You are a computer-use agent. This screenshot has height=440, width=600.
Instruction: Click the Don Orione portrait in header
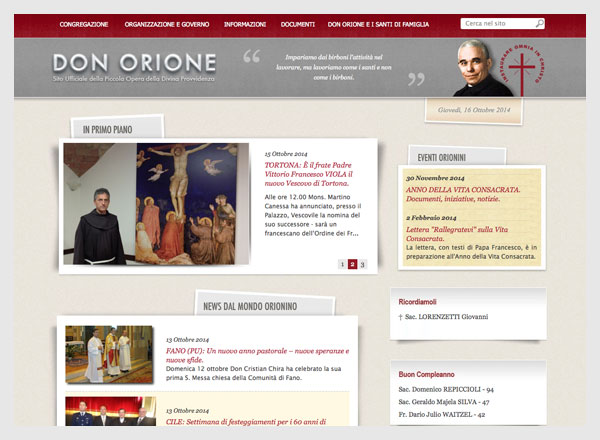point(480,68)
